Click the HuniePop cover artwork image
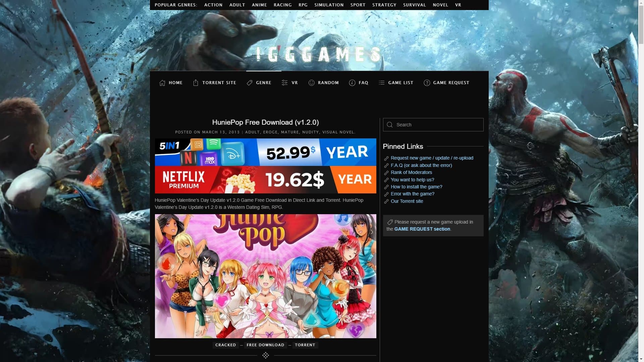 (265, 276)
